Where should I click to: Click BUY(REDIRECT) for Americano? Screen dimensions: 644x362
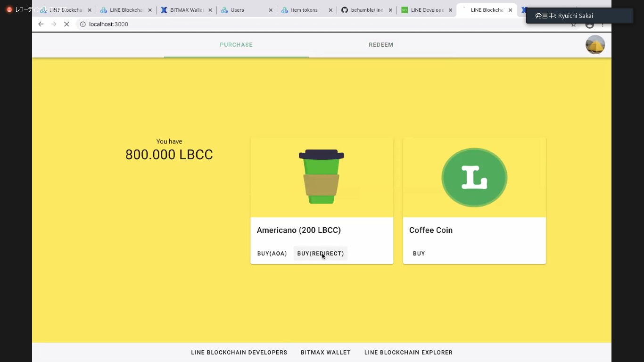(321, 253)
